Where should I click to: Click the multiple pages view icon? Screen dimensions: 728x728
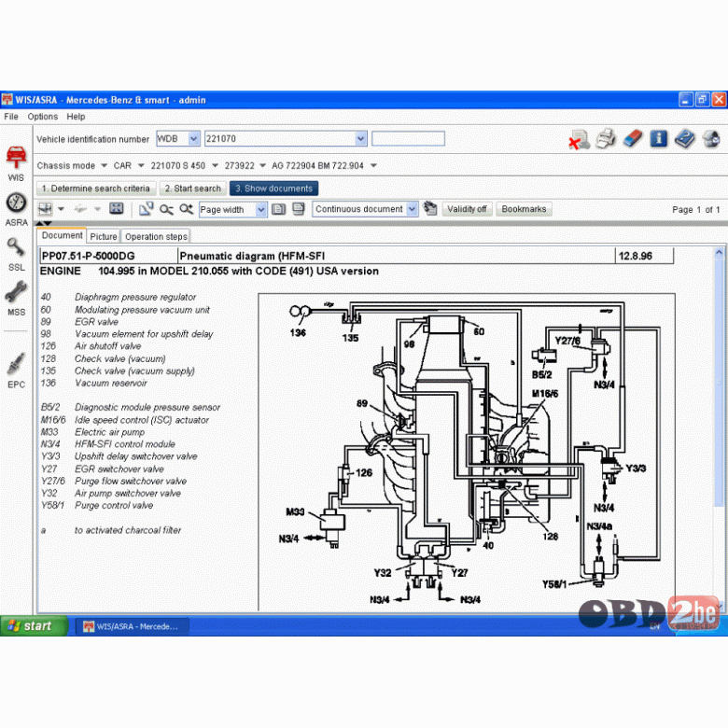tap(298, 209)
